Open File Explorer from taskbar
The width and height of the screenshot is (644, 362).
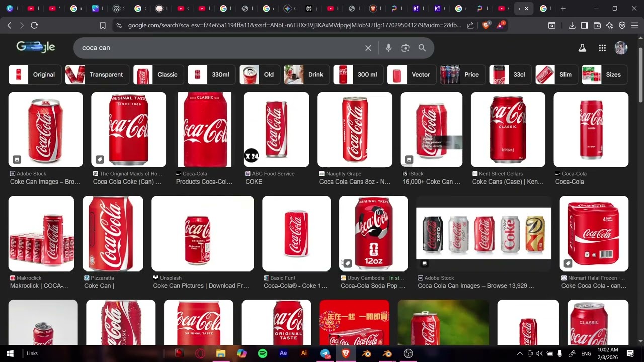point(221,353)
